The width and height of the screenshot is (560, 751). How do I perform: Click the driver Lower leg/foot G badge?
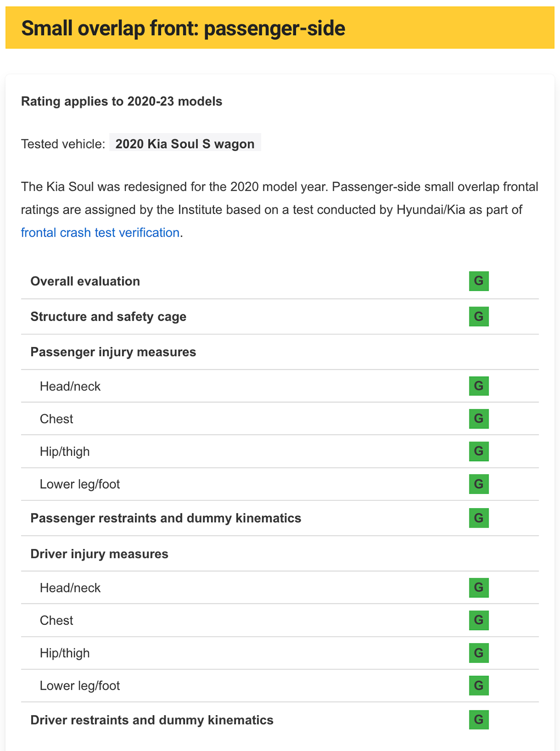pos(479,686)
